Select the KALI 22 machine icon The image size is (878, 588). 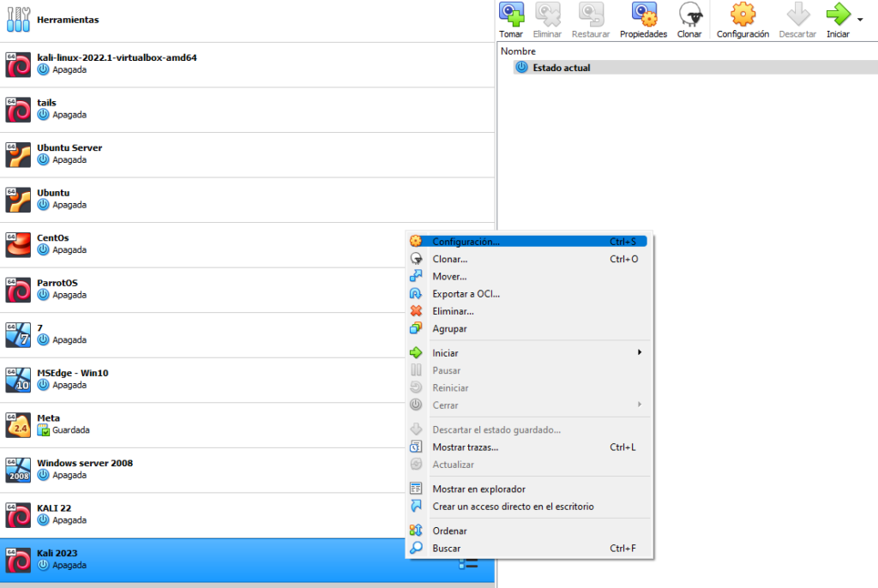pos(18,515)
